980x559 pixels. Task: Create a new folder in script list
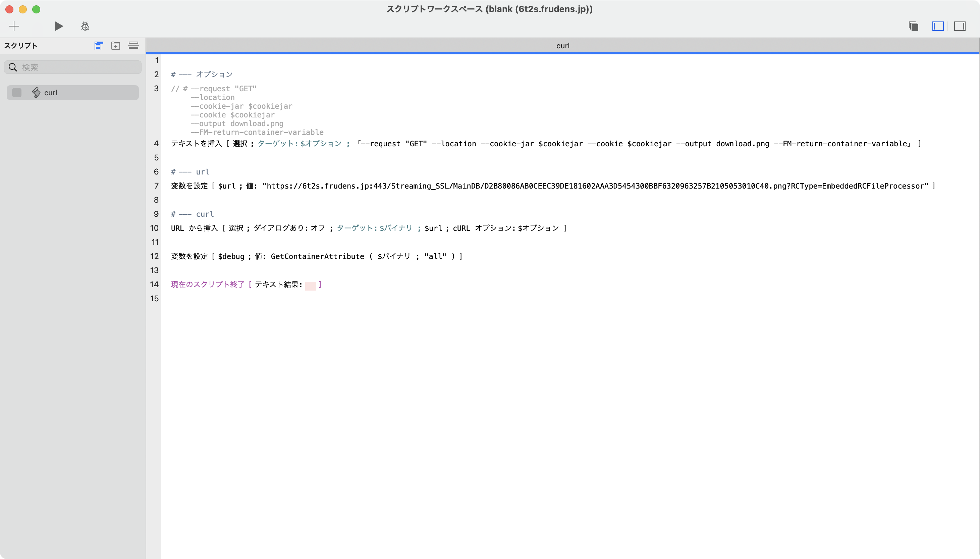click(x=115, y=46)
